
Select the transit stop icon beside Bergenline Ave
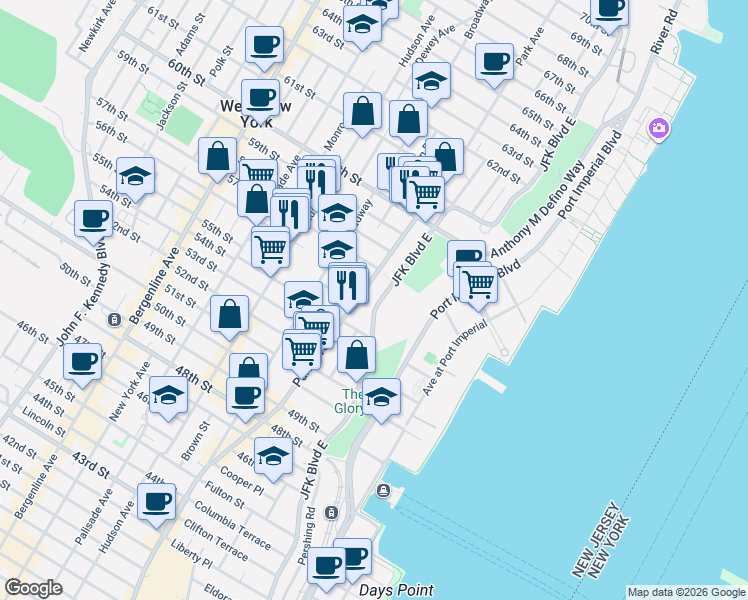(114, 320)
